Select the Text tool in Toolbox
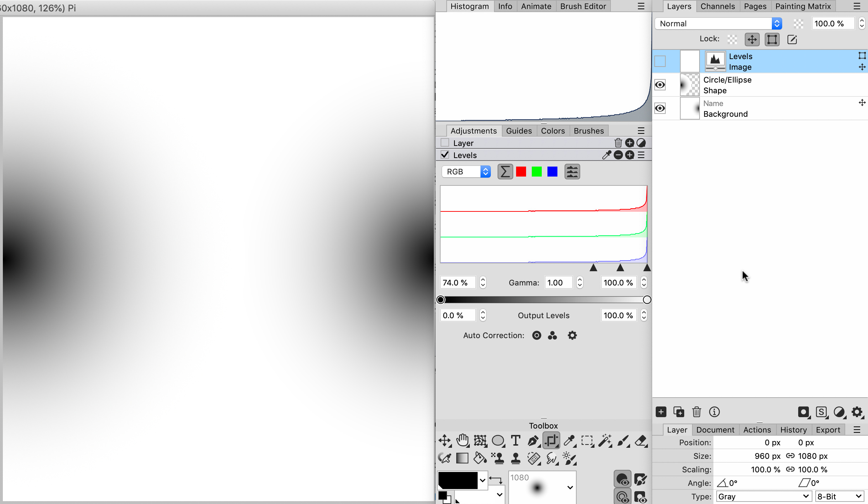Viewport: 868px width, 504px height. [515, 441]
